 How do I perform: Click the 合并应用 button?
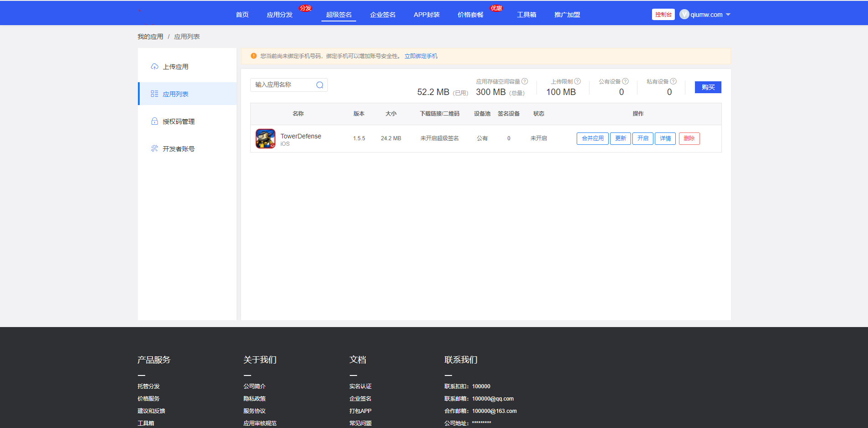[x=592, y=138]
